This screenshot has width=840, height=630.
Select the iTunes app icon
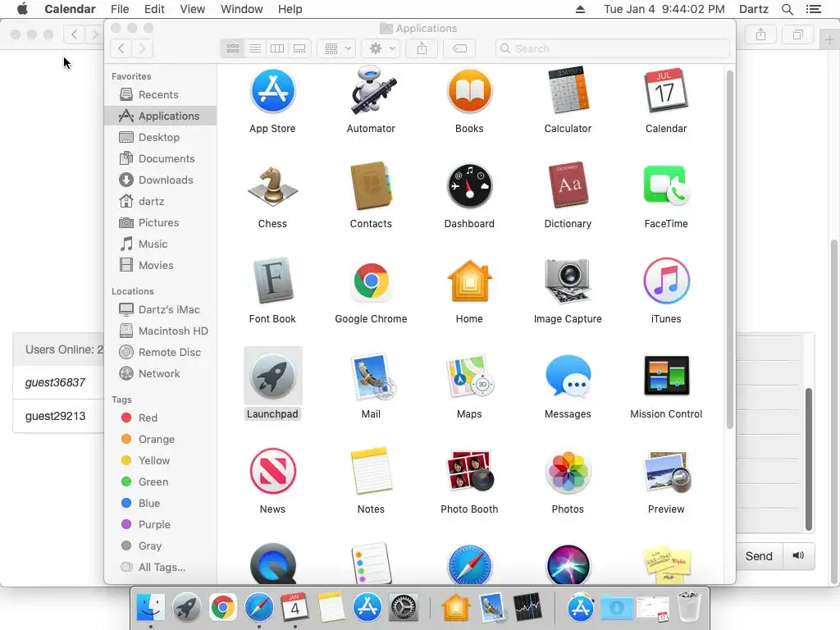(x=666, y=281)
